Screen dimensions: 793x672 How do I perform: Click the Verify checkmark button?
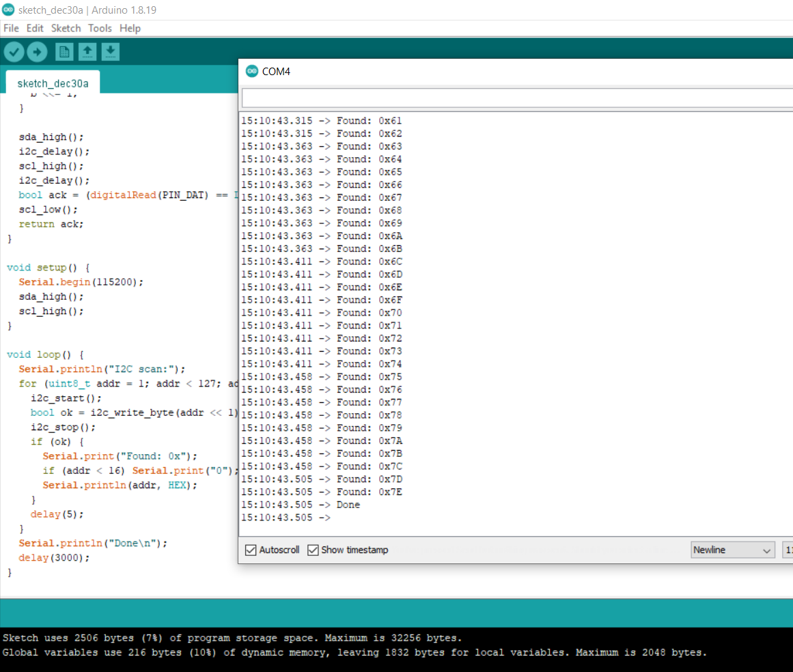coord(14,52)
